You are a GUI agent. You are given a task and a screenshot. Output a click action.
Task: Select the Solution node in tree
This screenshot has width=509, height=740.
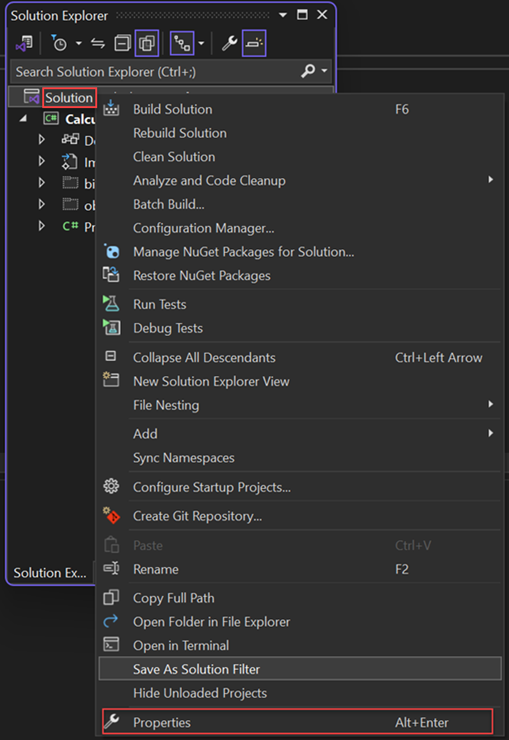pyautogui.click(x=69, y=98)
